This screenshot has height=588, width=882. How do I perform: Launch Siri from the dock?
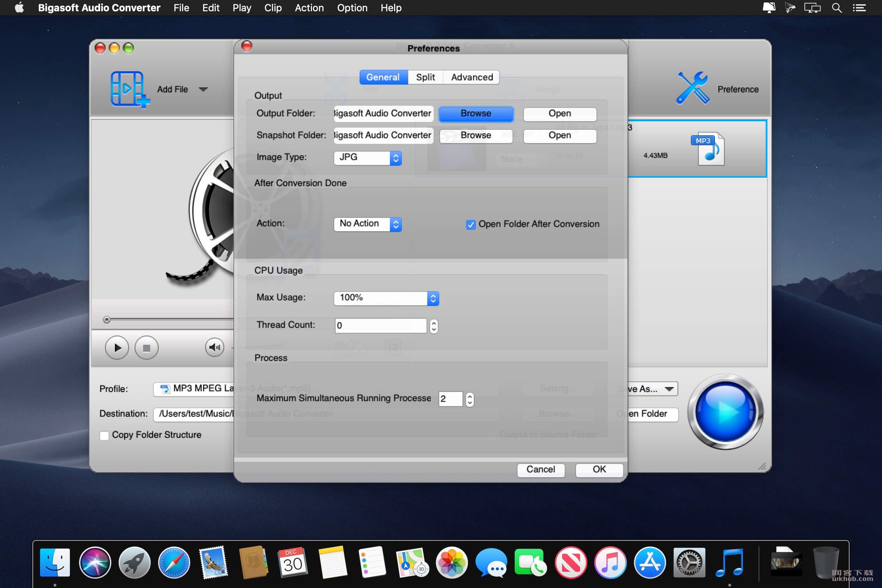pos(95,562)
